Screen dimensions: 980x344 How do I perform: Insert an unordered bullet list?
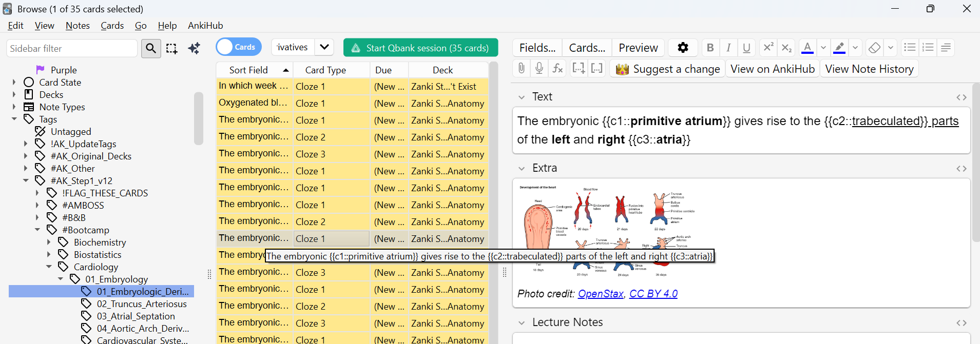910,48
